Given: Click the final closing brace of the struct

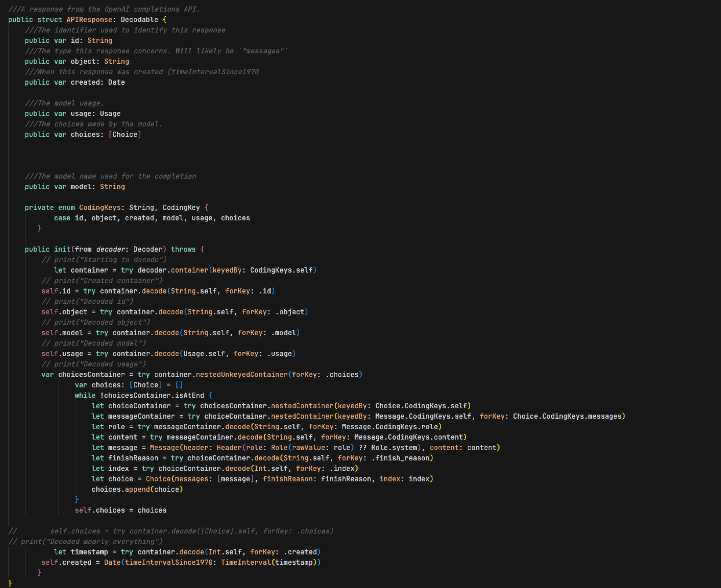Looking at the screenshot, I should [x=10, y=583].
